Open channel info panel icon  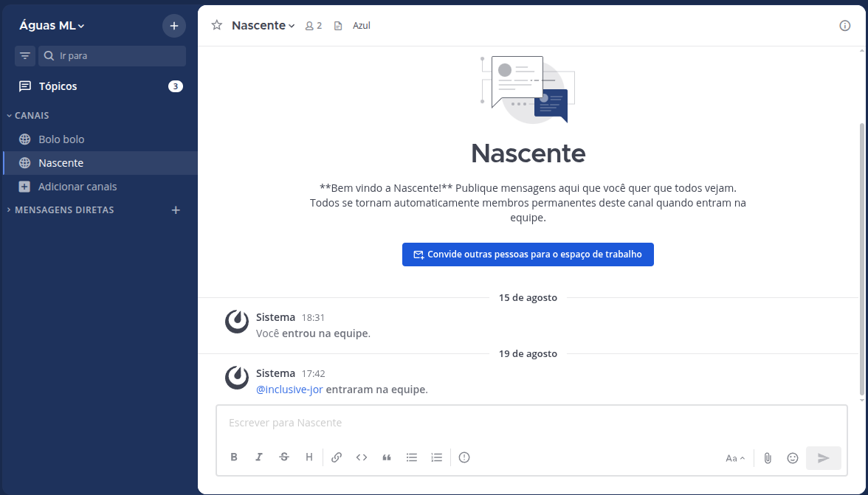tap(845, 26)
